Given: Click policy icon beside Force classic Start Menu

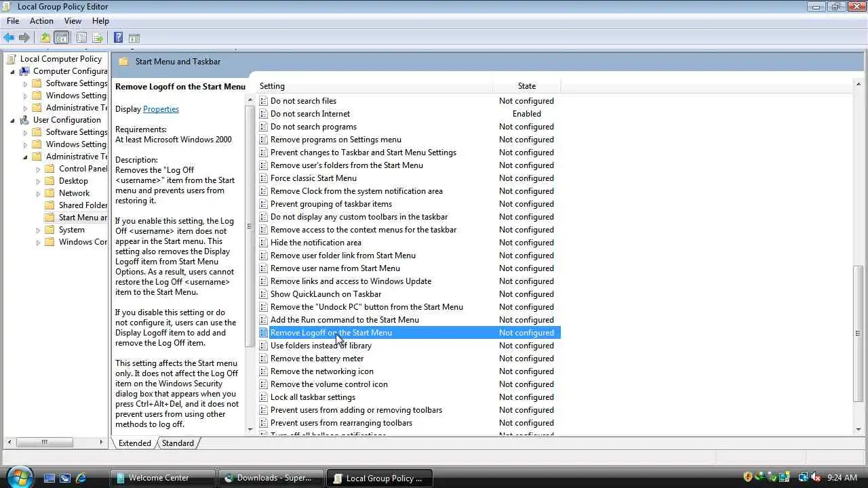Looking at the screenshot, I should click(264, 178).
